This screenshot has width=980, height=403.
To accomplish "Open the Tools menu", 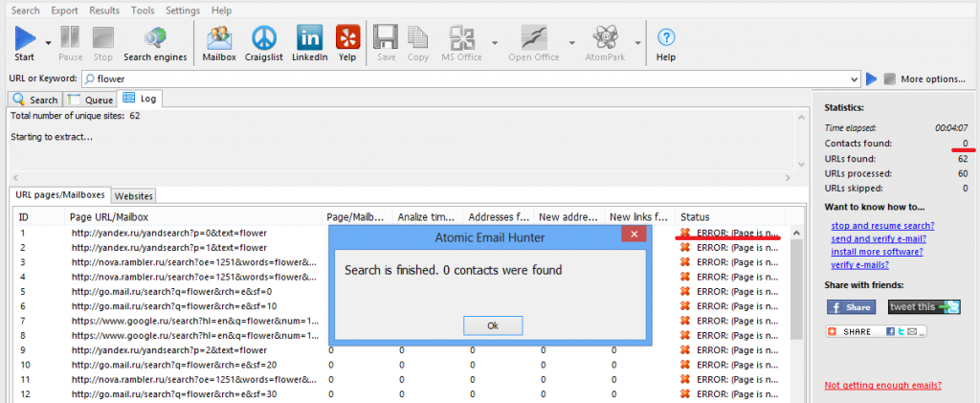I will pos(144,11).
